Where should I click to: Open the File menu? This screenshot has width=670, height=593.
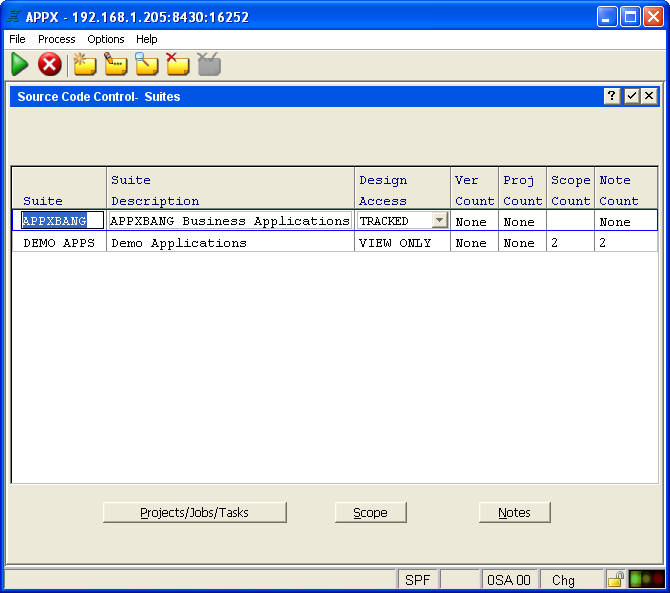(17, 39)
